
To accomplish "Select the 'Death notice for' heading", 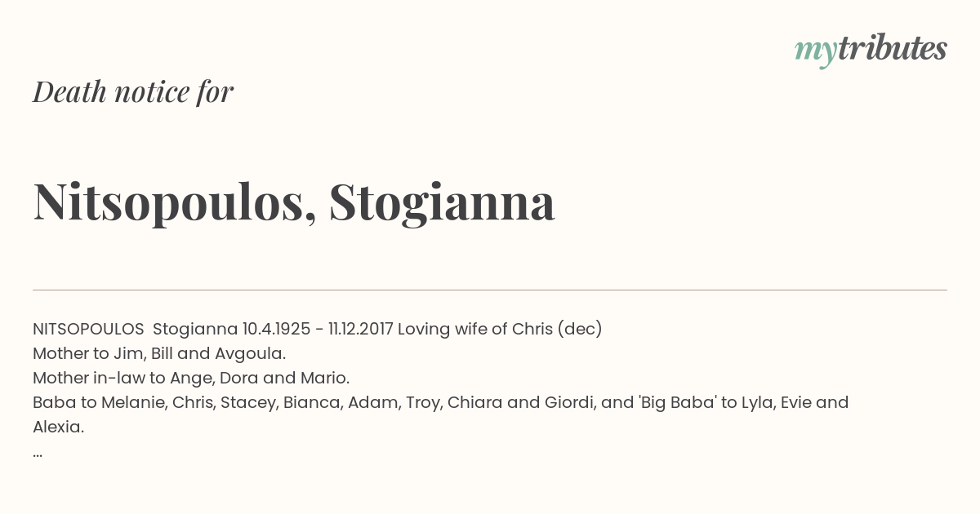I will click(133, 92).
